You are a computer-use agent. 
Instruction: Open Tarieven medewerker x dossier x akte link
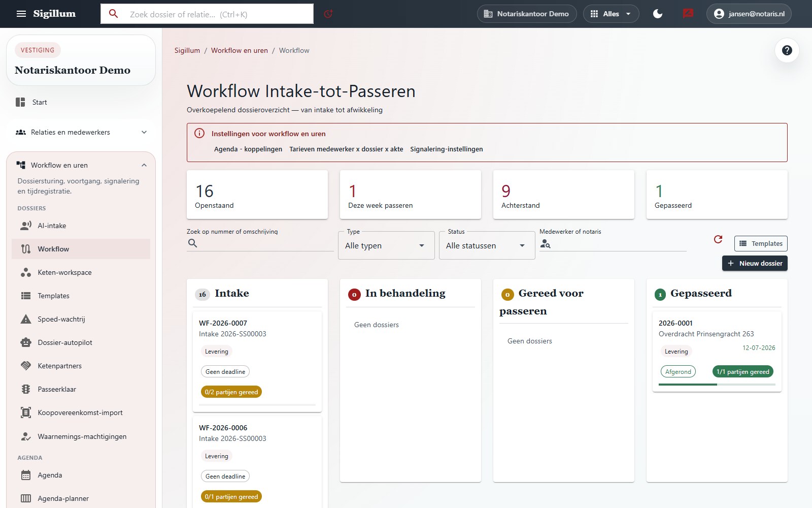tap(346, 149)
